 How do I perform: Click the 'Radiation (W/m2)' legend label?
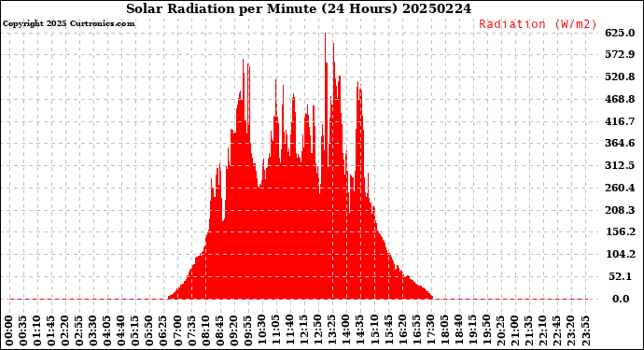click(x=538, y=24)
